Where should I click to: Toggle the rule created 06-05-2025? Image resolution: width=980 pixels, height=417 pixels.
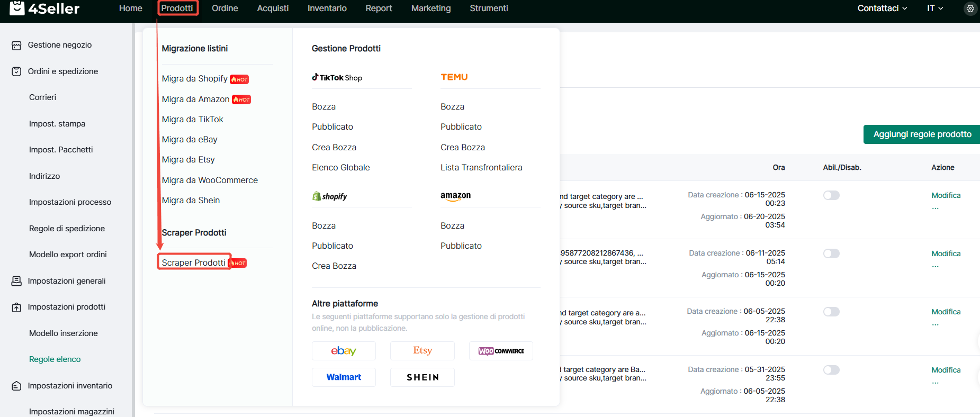point(831,312)
